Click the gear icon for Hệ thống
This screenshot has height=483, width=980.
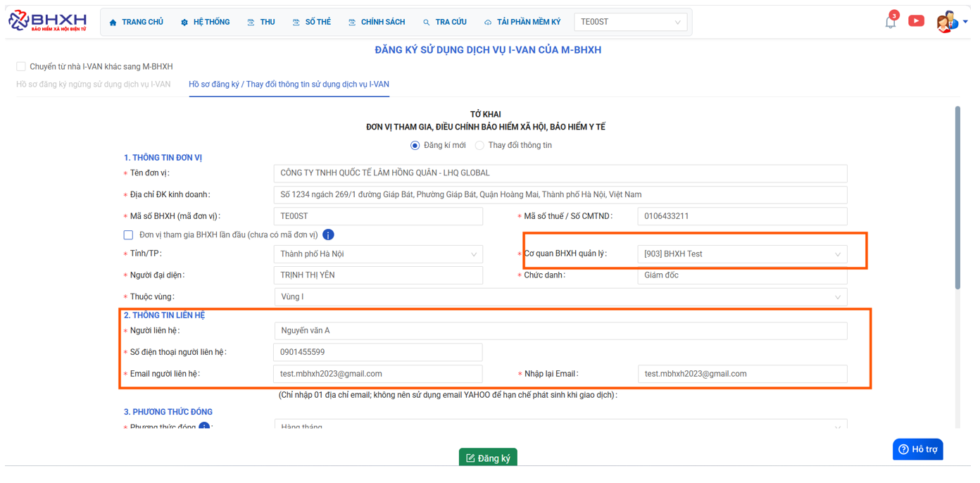click(184, 23)
